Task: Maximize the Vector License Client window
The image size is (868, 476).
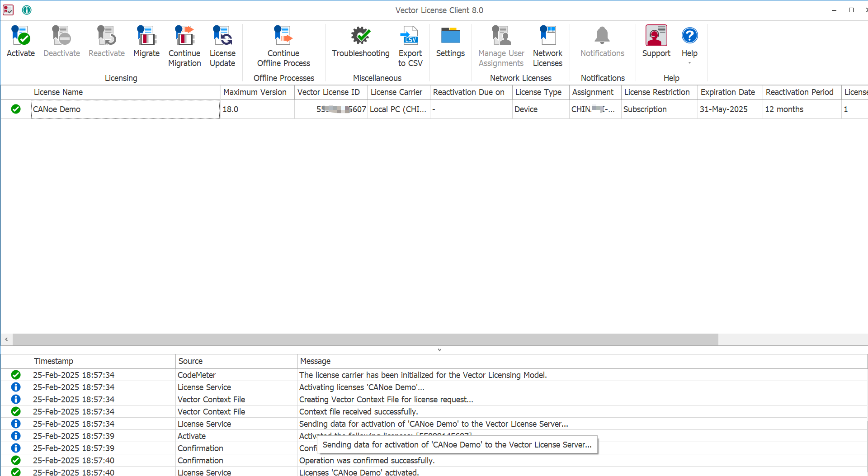Action: 851,10
